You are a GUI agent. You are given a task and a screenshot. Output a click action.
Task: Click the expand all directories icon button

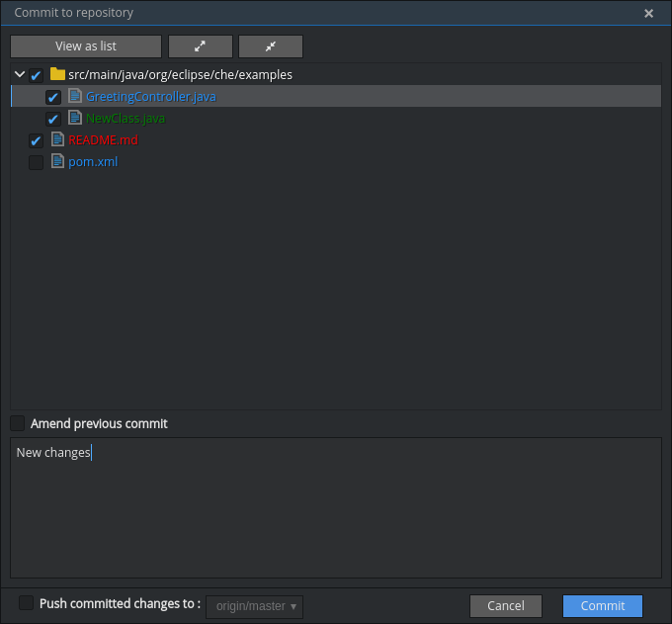201,46
